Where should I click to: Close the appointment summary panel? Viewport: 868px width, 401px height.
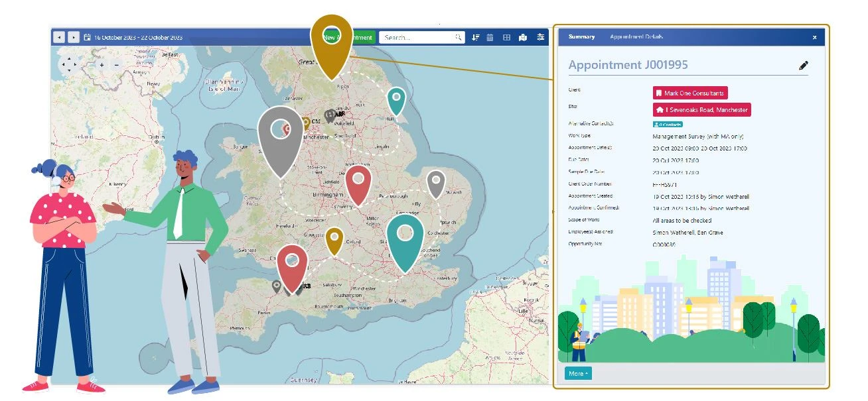click(815, 38)
